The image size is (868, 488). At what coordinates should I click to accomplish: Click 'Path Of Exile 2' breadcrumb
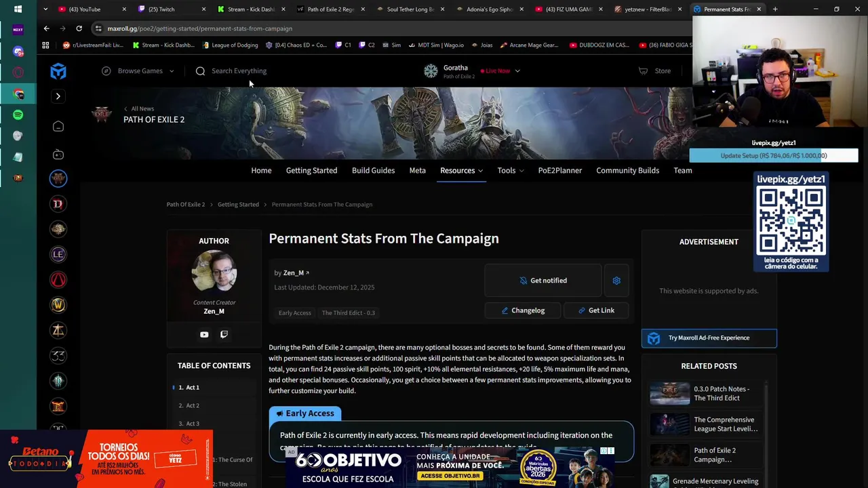click(186, 204)
